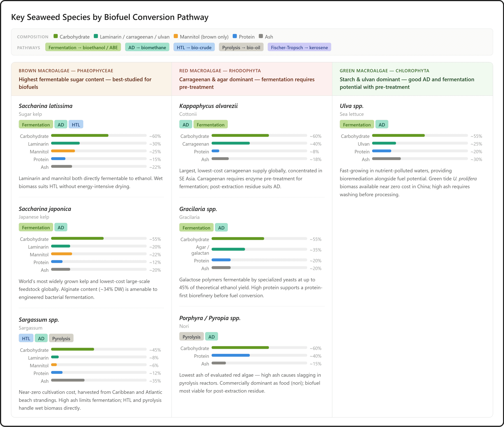Click the Pyrolysis tag under Sargassum spp.

coord(61,338)
